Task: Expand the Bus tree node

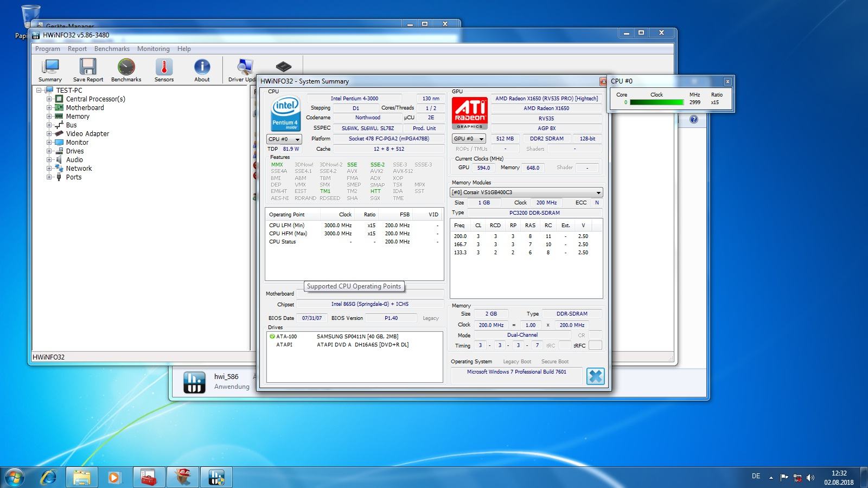Action: tap(49, 125)
